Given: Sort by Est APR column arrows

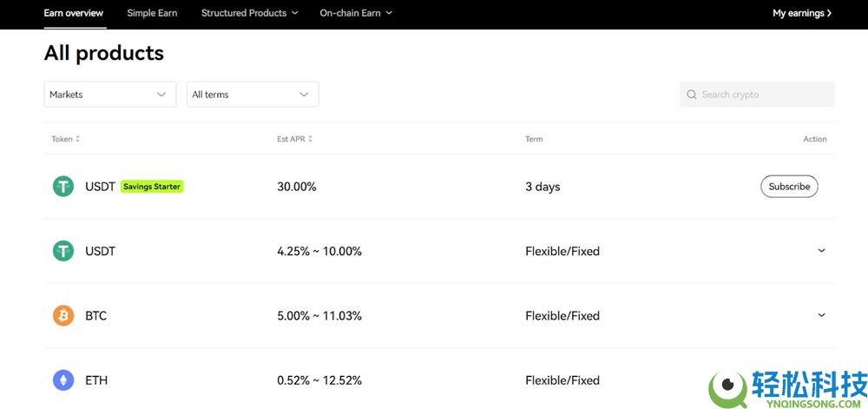Looking at the screenshot, I should (x=310, y=139).
